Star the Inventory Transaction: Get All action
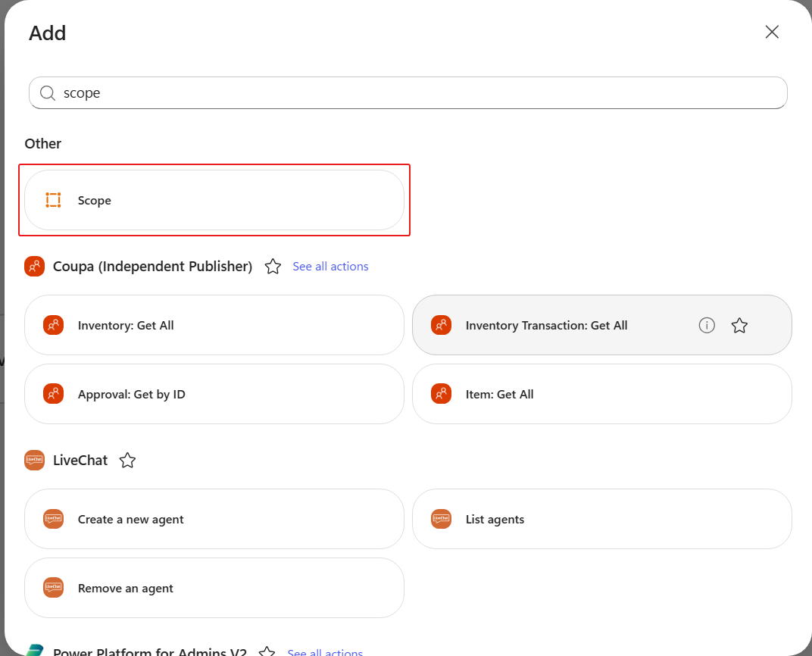 739,325
